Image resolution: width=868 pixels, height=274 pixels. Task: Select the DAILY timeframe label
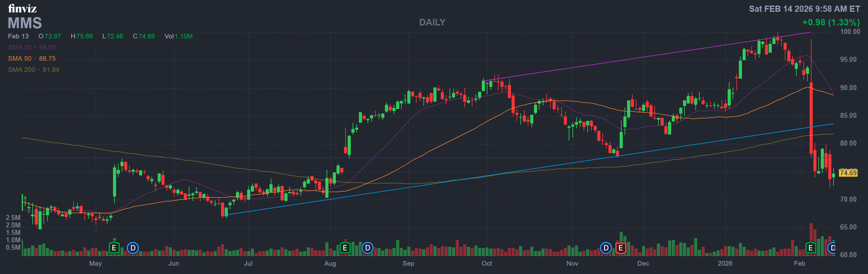432,22
